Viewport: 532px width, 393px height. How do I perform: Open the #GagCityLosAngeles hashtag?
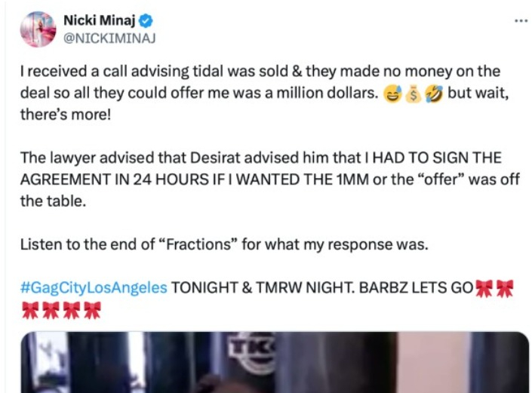pyautogui.click(x=94, y=288)
